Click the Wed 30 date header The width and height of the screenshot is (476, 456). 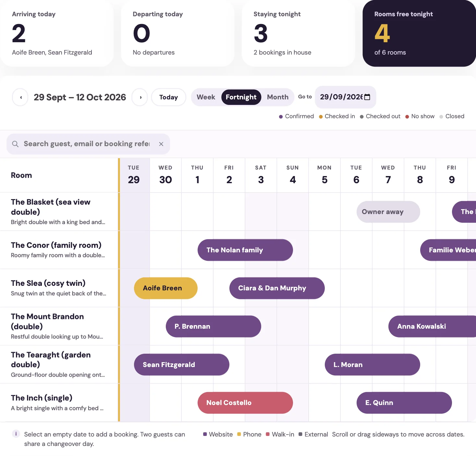[165, 175]
